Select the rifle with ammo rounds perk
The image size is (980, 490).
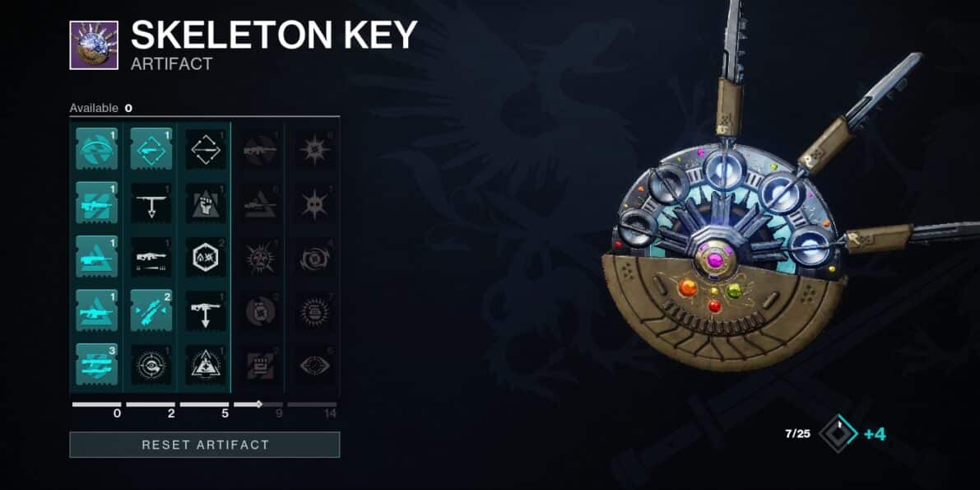pyautogui.click(x=151, y=257)
